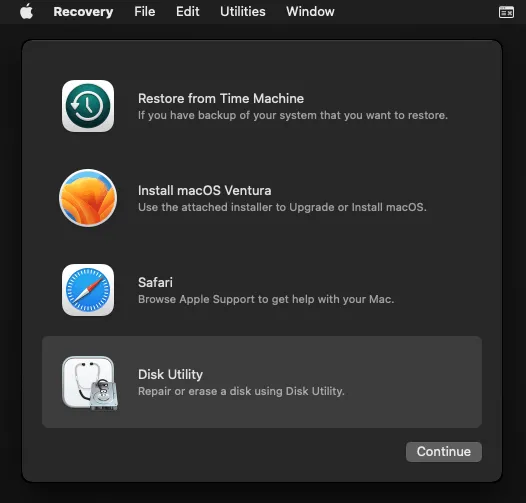Open the Recovery menu

pyautogui.click(x=83, y=12)
